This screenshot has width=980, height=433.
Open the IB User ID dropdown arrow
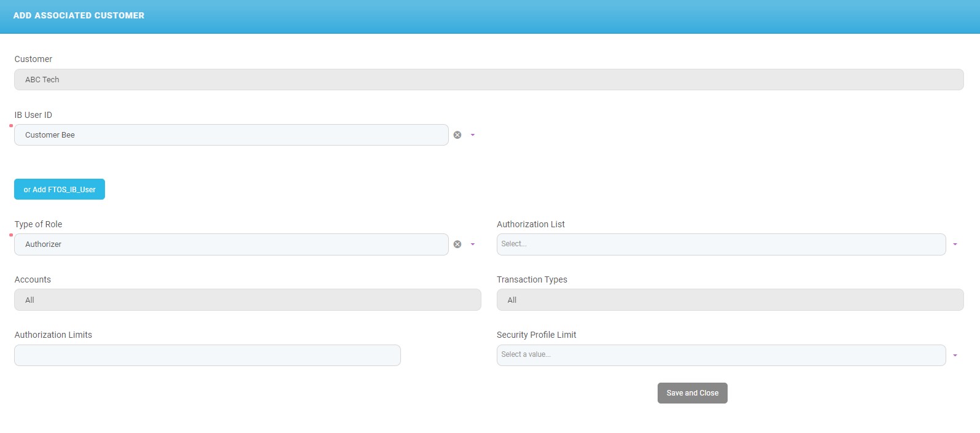coord(473,135)
